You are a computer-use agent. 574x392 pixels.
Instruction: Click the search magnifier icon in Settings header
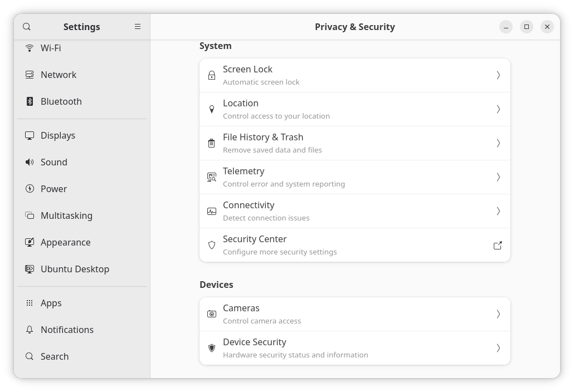pyautogui.click(x=27, y=27)
